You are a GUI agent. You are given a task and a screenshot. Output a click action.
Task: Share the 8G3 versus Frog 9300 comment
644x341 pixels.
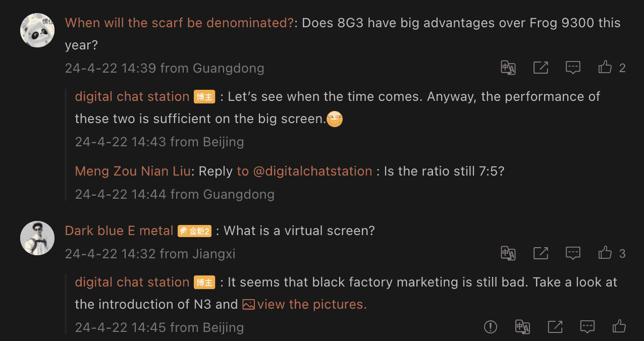pyautogui.click(x=541, y=68)
